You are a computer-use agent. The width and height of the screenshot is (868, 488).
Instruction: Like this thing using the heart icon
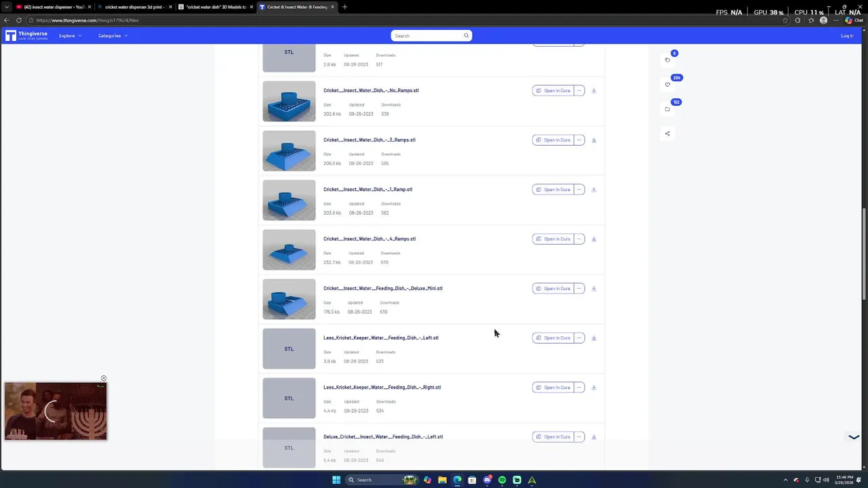click(x=667, y=85)
